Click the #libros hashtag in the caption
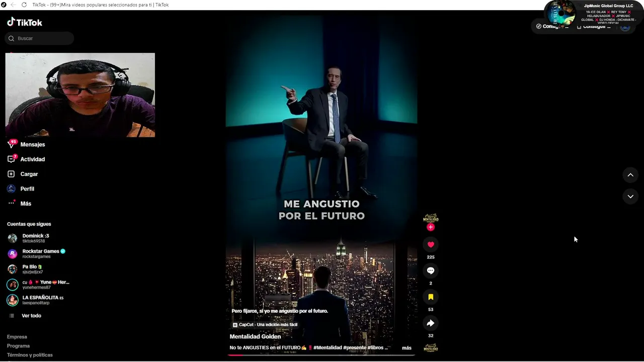The height and width of the screenshot is (362, 644). tap(376, 348)
